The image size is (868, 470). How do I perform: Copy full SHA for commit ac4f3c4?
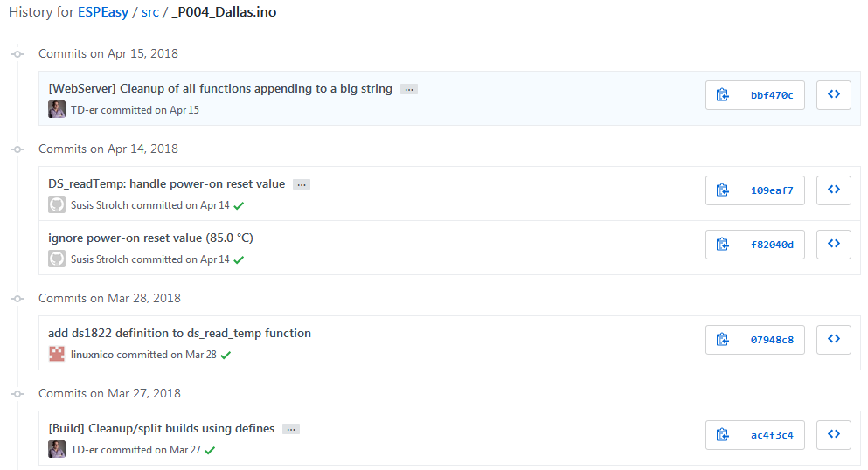coord(722,435)
